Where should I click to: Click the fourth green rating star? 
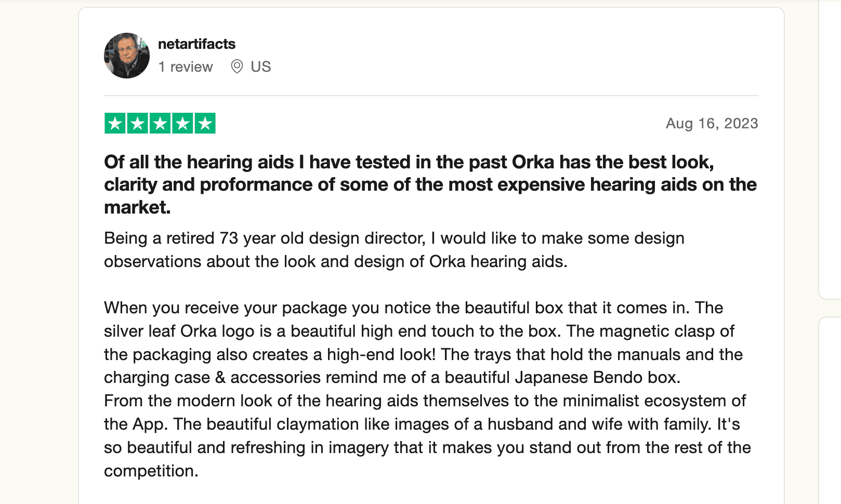[182, 124]
